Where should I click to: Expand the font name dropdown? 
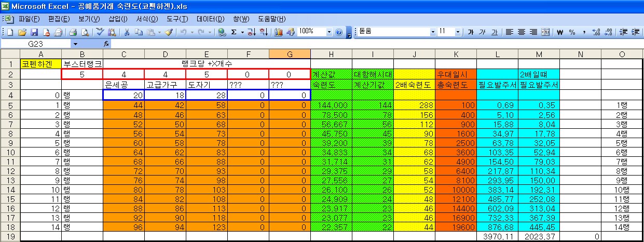point(433,32)
